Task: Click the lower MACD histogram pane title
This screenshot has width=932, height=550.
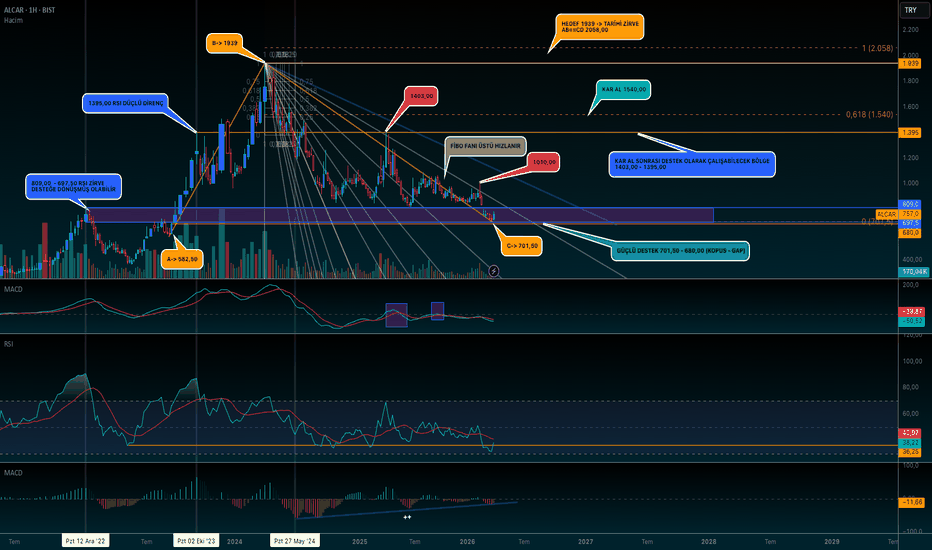Action: pyautogui.click(x=13, y=473)
